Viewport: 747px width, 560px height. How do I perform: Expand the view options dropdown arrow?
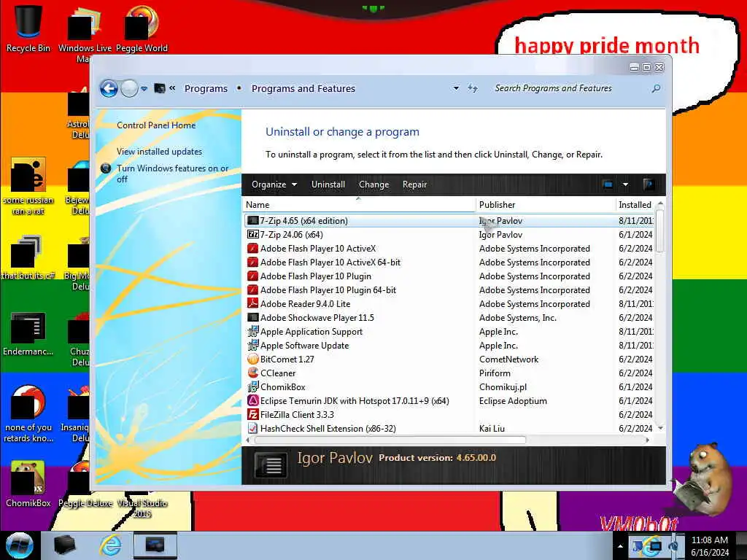point(625,184)
